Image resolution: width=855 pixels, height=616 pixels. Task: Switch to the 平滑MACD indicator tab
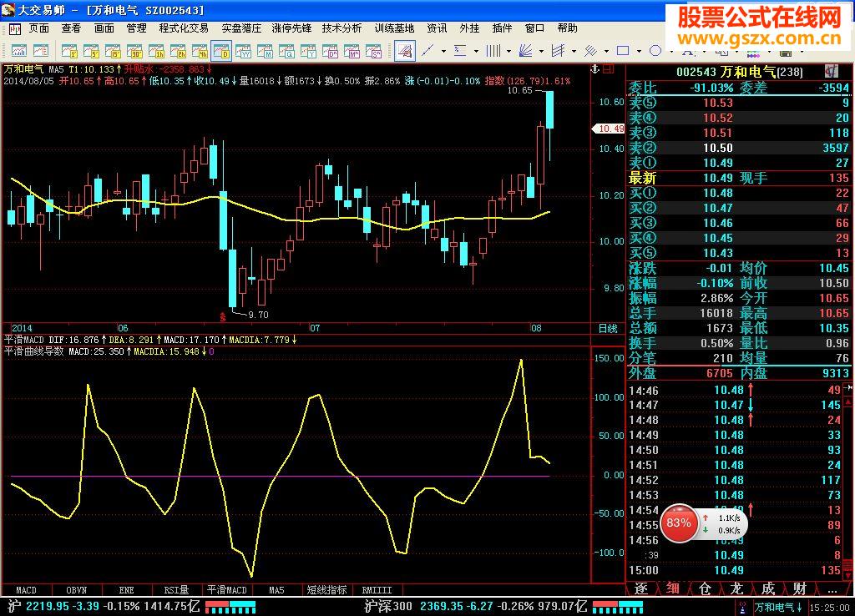tap(228, 589)
